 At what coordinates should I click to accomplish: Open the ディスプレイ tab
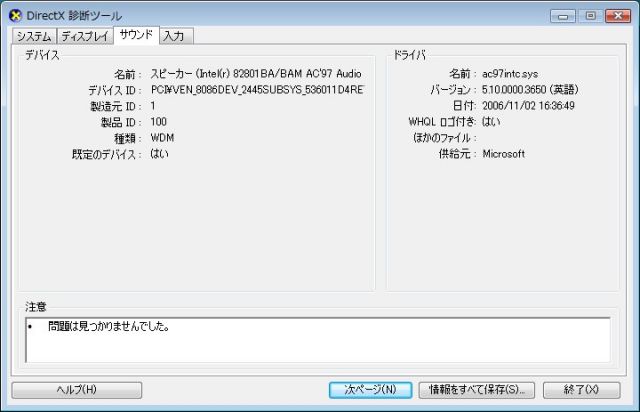tap(84, 36)
